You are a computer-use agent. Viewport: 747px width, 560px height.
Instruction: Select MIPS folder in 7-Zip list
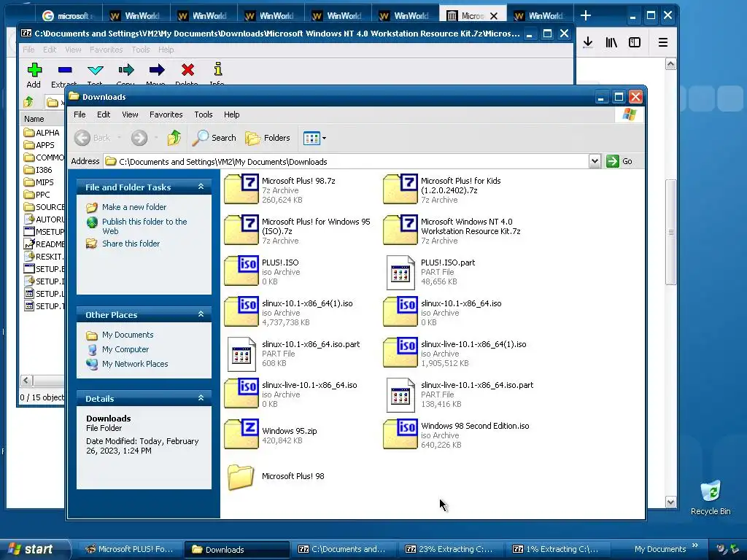(x=39, y=182)
